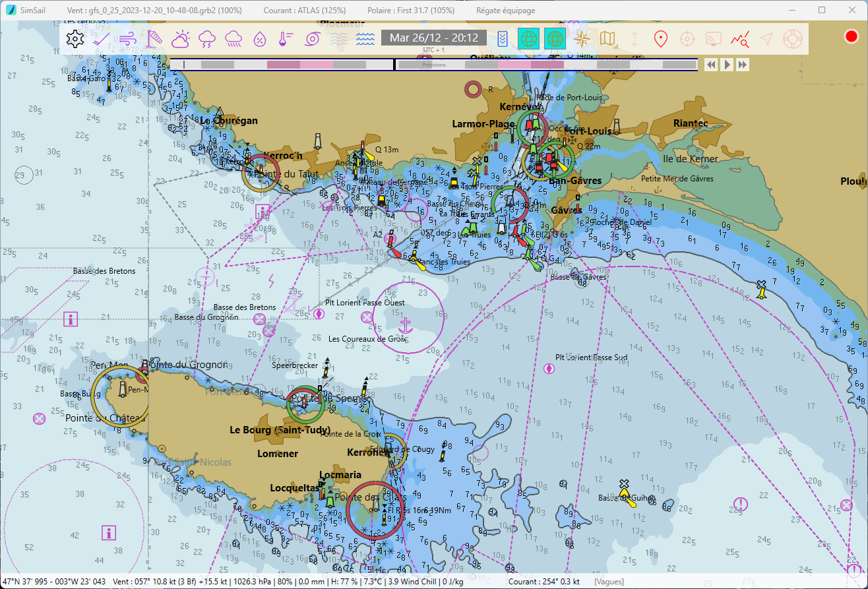Toggle the blue waves layer
Image resolution: width=868 pixels, height=589 pixels.
365,39
